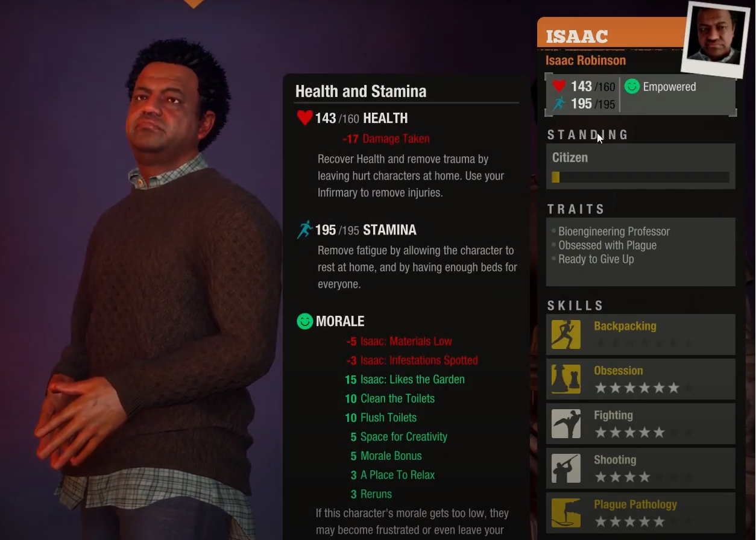The width and height of the screenshot is (756, 540).
Task: Click the Citizen standing progress bar
Action: pyautogui.click(x=640, y=177)
